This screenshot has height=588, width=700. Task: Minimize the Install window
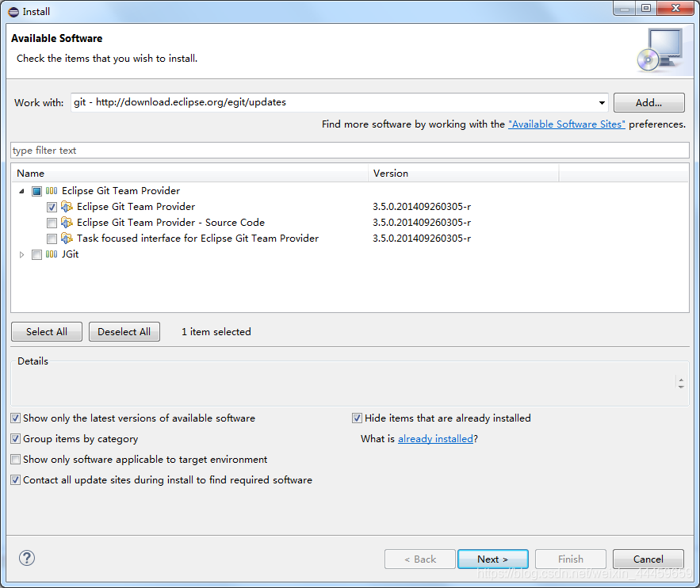click(x=625, y=9)
